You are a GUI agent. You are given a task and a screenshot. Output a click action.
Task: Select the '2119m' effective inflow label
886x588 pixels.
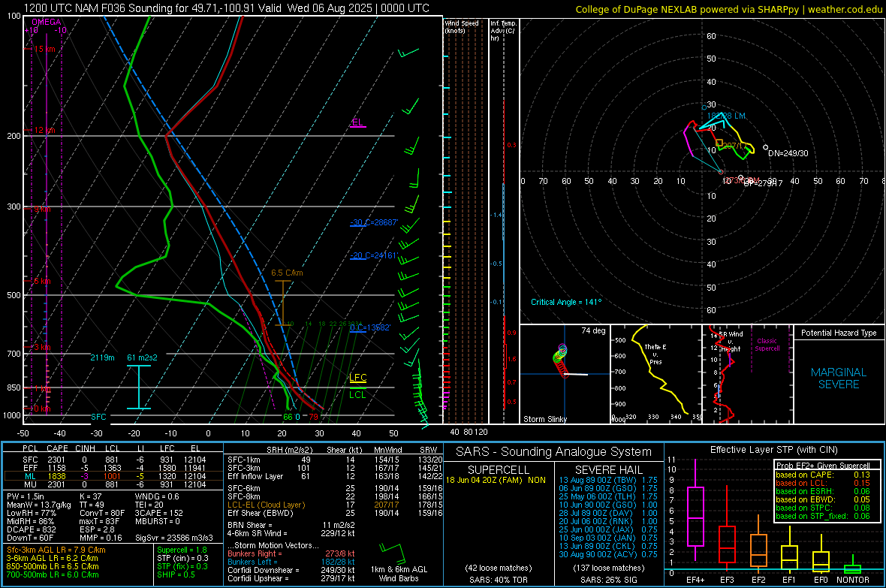click(x=102, y=358)
